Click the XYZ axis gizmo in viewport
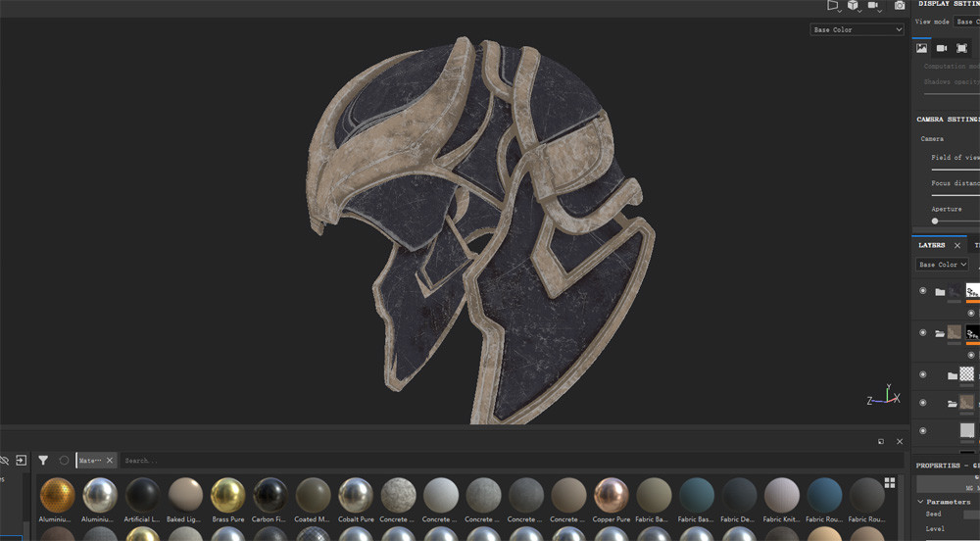The image size is (980, 541). click(884, 395)
